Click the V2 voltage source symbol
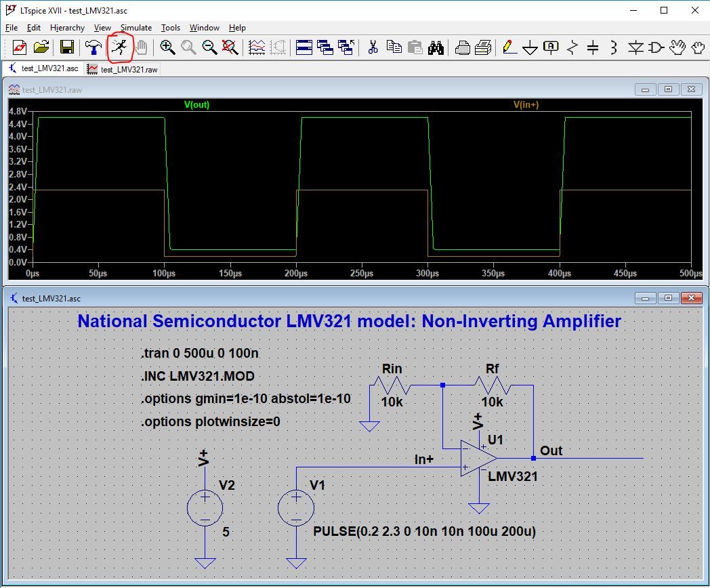Screen dimensions: 710x588 [x=205, y=508]
